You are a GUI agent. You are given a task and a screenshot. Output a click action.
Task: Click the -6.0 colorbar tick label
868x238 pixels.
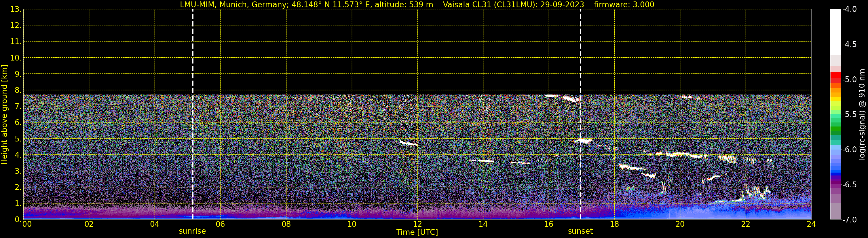(849, 149)
